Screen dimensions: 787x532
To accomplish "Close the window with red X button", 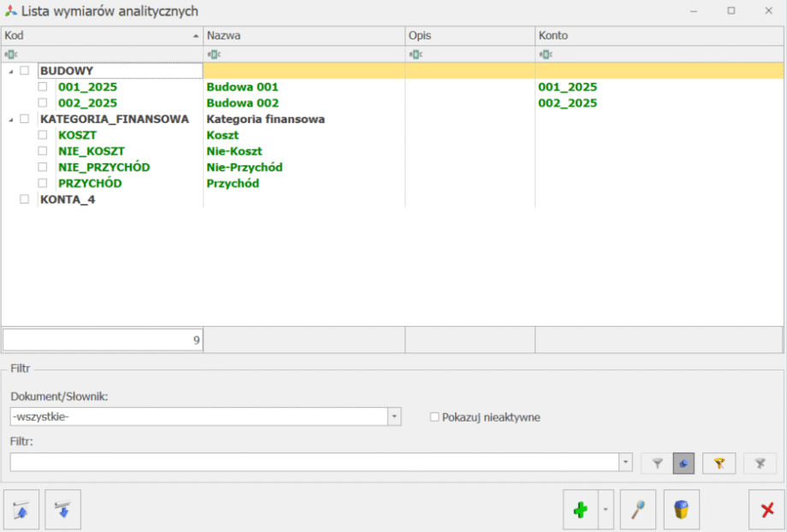I will tap(766, 510).
